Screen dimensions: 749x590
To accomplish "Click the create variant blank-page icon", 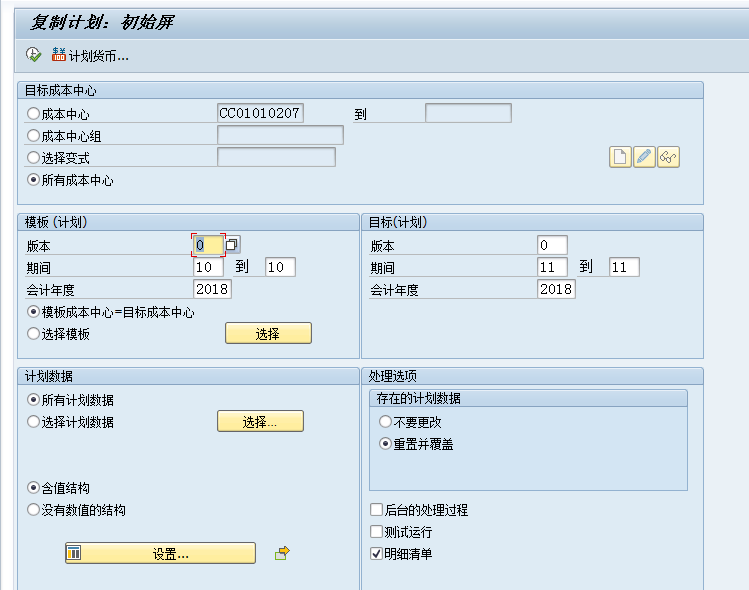I will (x=620, y=157).
